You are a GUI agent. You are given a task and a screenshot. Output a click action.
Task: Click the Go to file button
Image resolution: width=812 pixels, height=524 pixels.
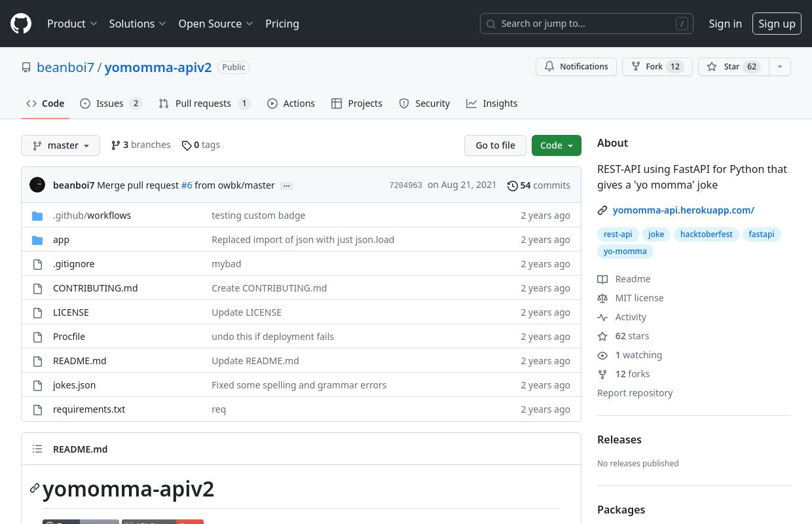click(495, 145)
